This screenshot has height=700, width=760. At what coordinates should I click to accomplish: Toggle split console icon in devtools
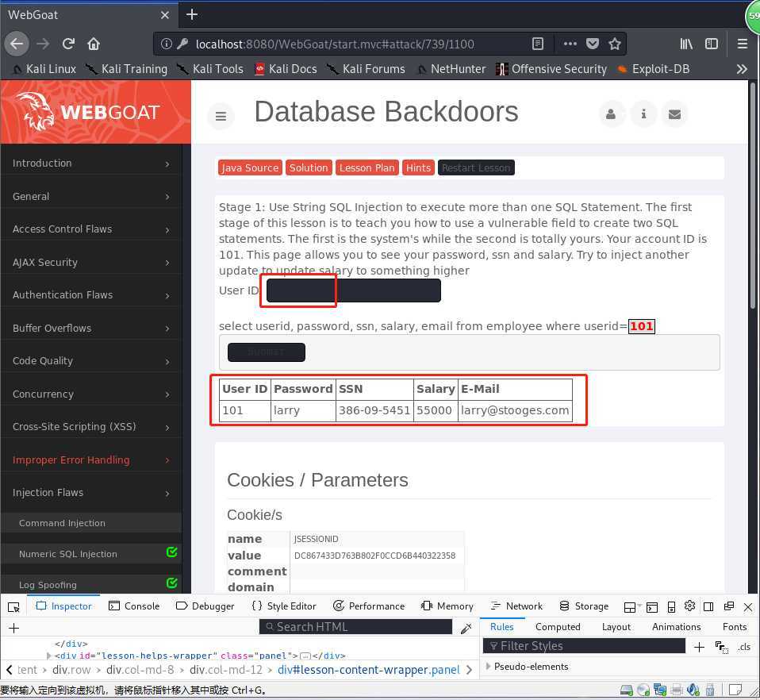tap(652, 607)
